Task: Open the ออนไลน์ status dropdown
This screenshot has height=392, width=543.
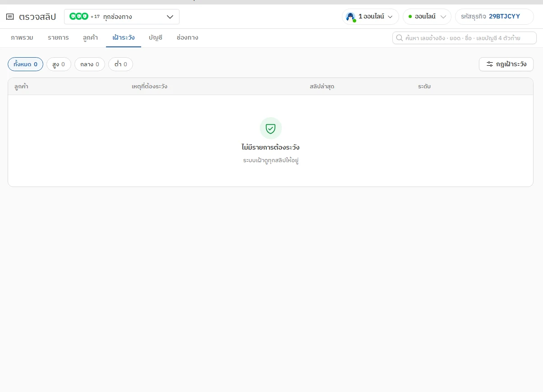Action: pos(427,17)
